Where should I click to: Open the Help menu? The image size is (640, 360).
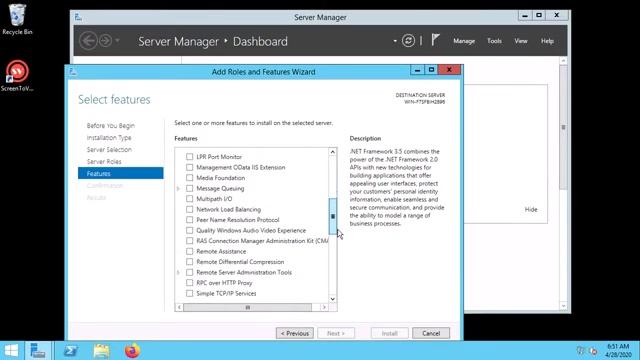(x=547, y=41)
